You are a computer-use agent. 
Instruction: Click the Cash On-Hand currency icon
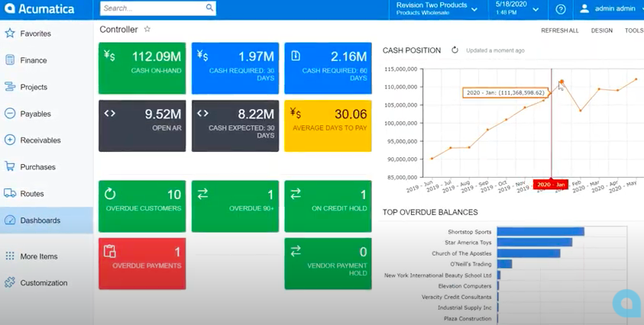pos(109,56)
